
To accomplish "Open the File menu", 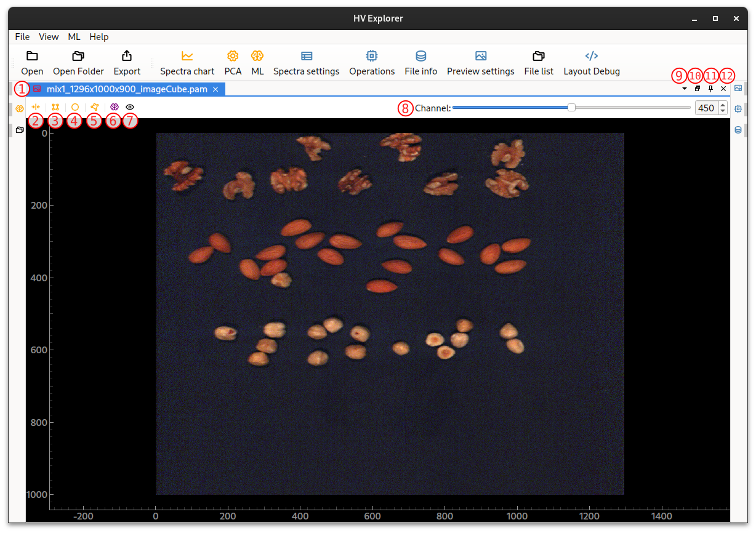I will coord(22,36).
